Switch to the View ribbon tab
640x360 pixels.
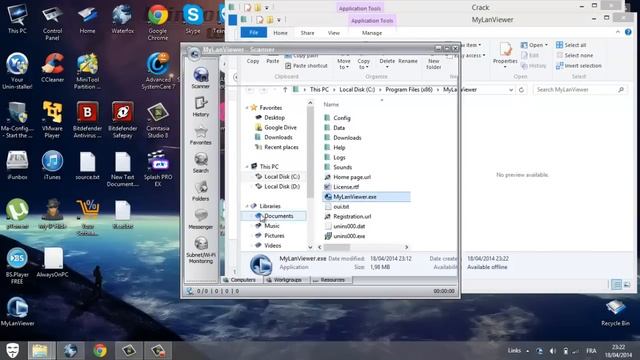[333, 33]
